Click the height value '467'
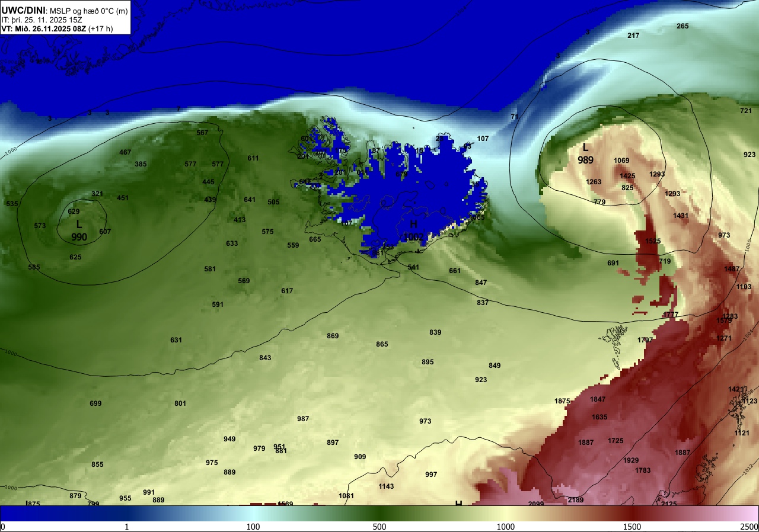 coord(125,152)
